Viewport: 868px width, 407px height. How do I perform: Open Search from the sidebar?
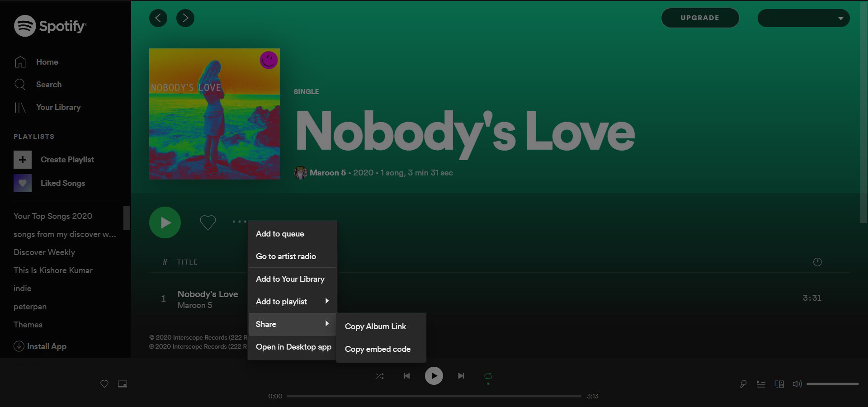[49, 85]
